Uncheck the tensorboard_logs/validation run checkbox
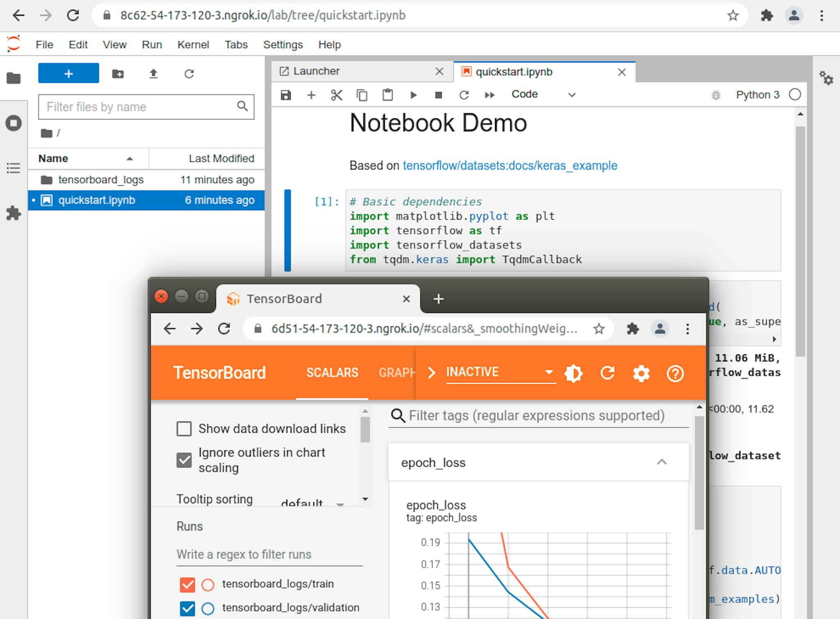Image resolution: width=840 pixels, height=619 pixels. [187, 608]
